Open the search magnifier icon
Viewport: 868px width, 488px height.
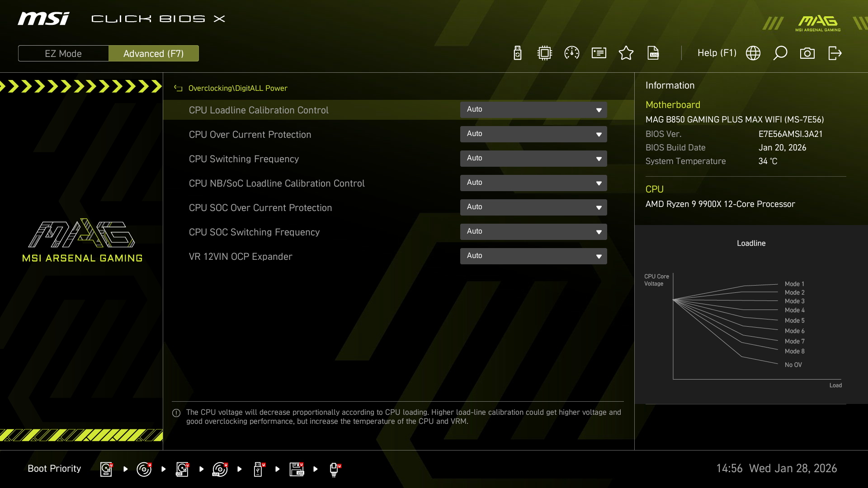click(x=780, y=53)
